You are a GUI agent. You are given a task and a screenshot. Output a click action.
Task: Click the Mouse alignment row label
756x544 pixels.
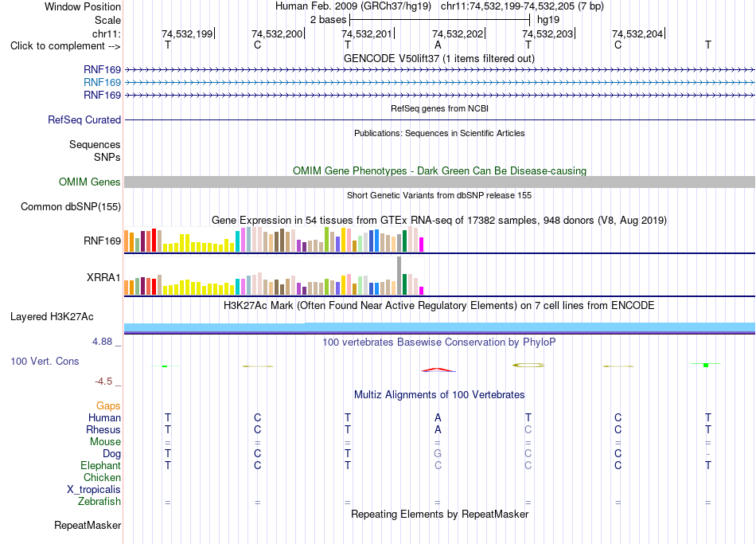pyautogui.click(x=105, y=442)
